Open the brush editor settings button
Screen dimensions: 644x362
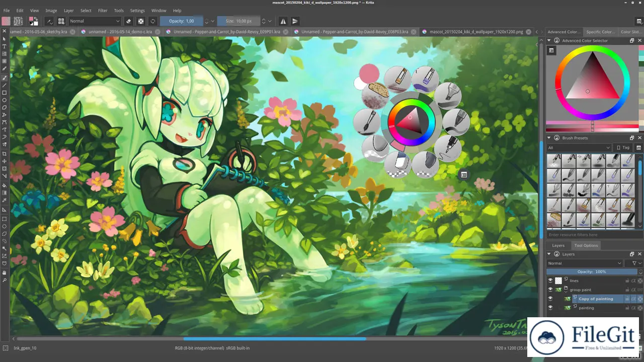(x=49, y=21)
